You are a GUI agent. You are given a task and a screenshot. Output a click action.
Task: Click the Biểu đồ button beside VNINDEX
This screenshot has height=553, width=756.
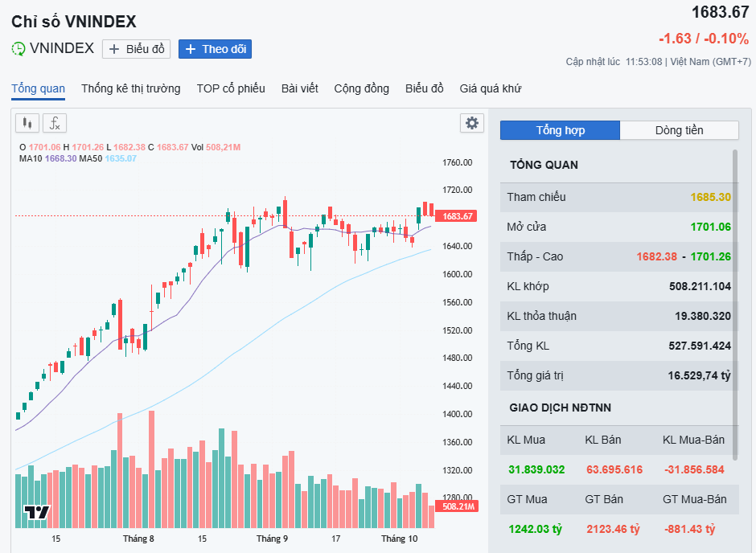136,49
